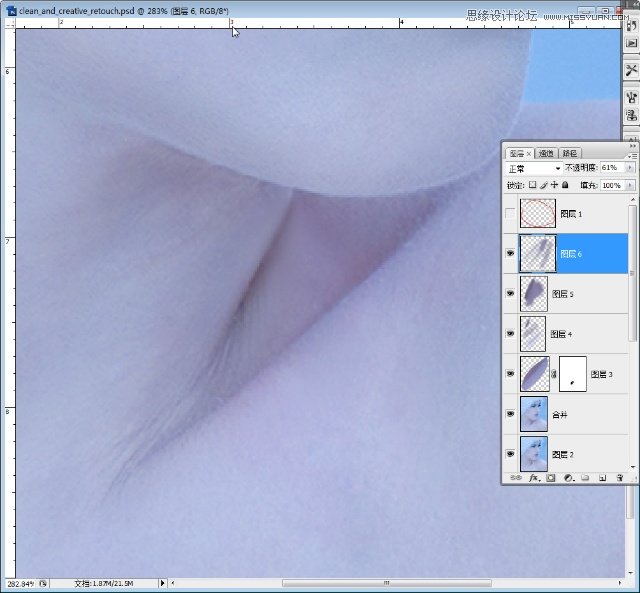Click lock image pixels brush icon

tap(543, 185)
